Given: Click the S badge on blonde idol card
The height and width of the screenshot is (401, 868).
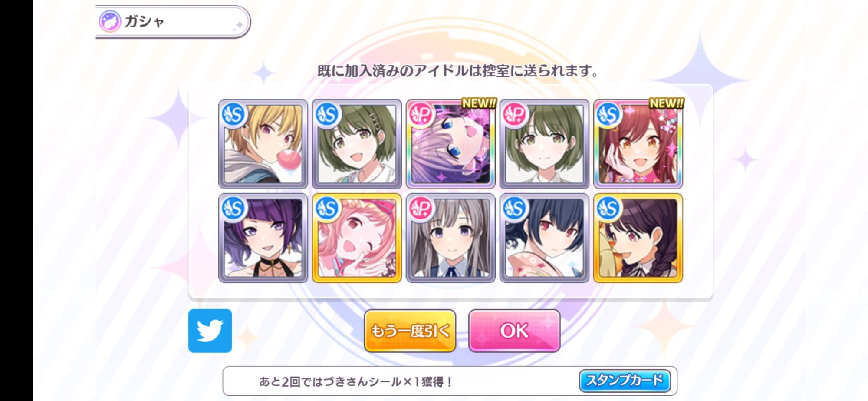Looking at the screenshot, I should coord(233,115).
